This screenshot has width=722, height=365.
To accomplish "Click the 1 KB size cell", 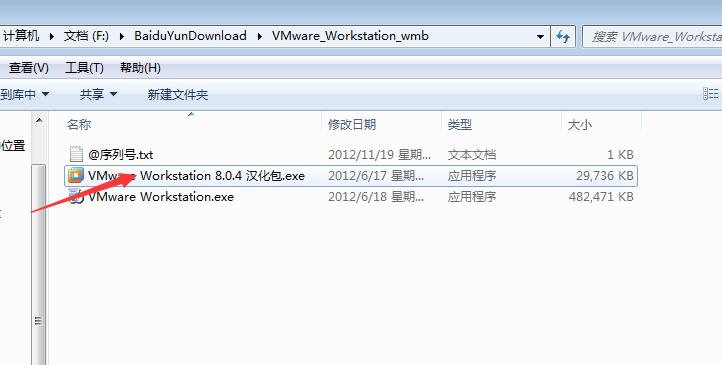I will point(620,155).
